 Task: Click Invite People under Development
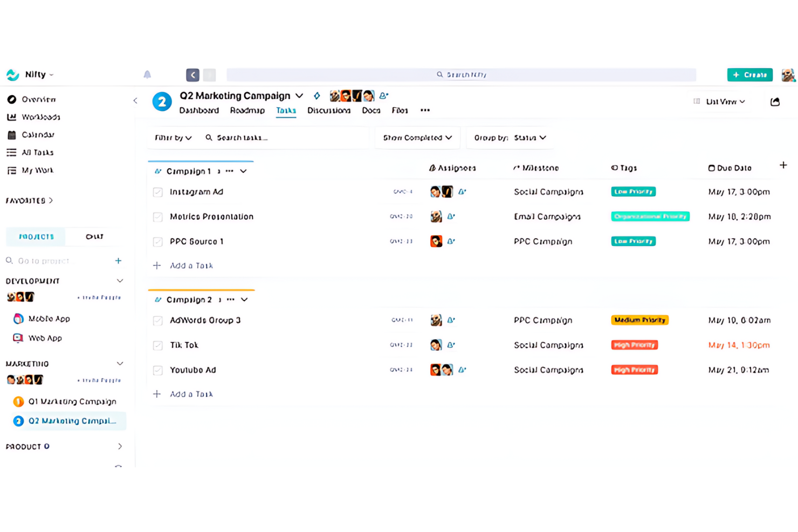99,298
